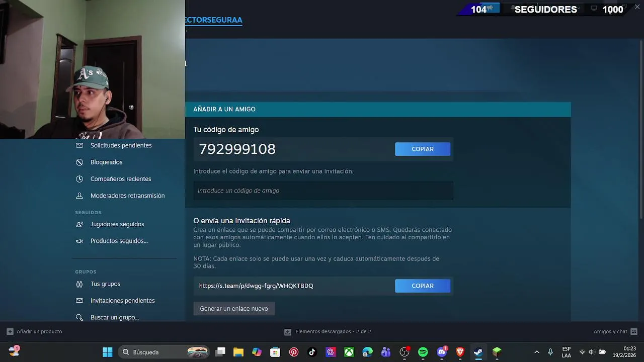Click the Amigos y chat icon
The width and height of the screenshot is (644, 362).
634,332
